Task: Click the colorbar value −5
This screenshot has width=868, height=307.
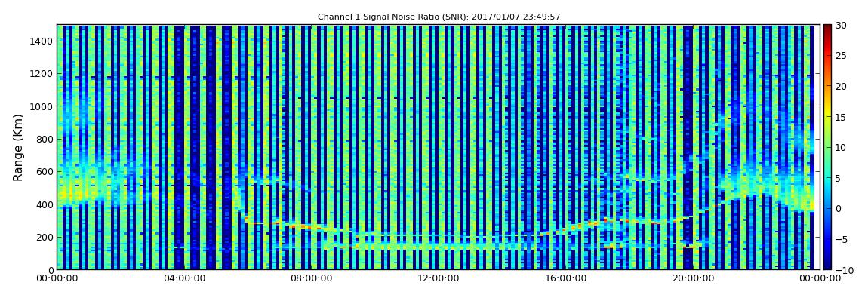Action: coord(841,239)
